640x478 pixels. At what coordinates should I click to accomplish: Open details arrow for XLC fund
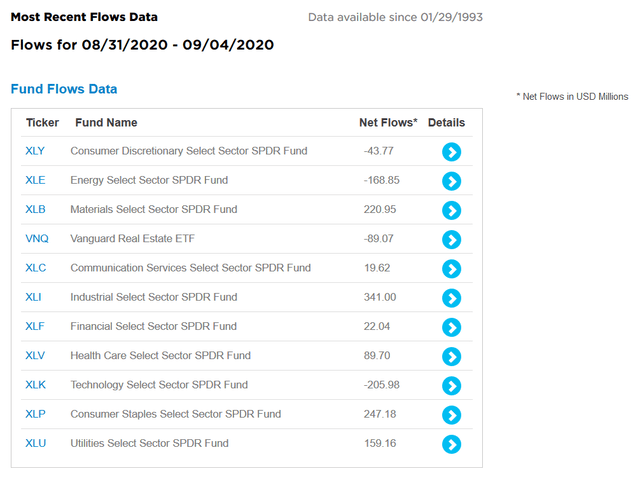[x=451, y=269]
